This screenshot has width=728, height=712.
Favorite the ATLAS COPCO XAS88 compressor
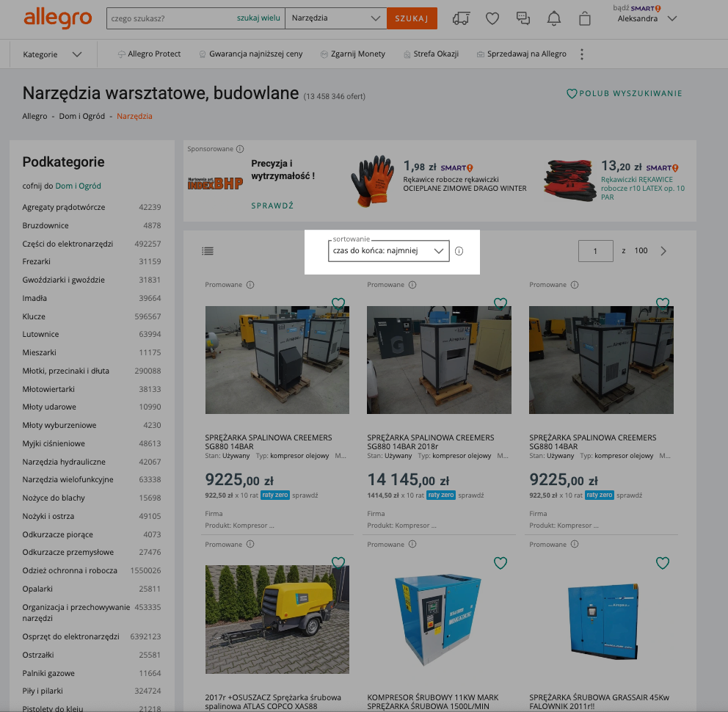[x=338, y=563]
